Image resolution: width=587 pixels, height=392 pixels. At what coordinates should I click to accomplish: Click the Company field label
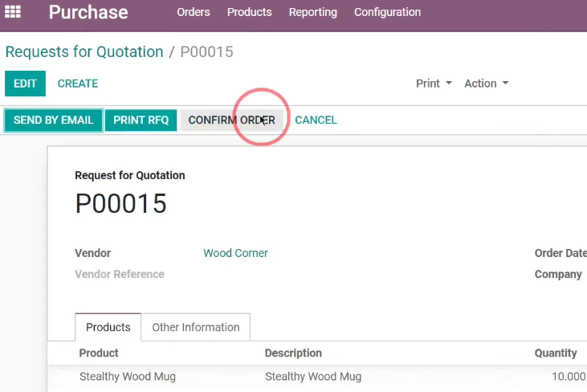(x=558, y=274)
